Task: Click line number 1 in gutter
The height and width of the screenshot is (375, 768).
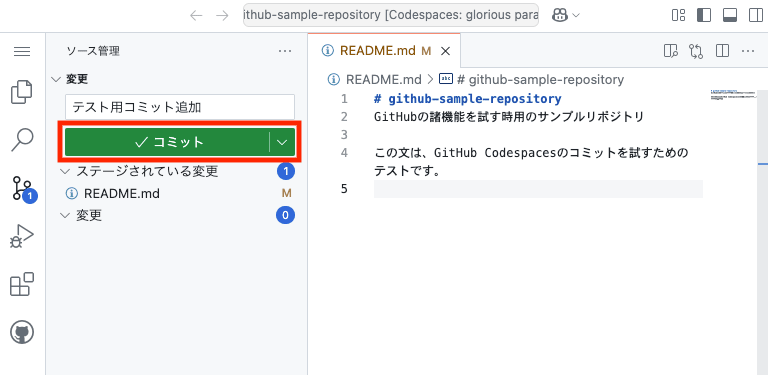Action: click(344, 99)
